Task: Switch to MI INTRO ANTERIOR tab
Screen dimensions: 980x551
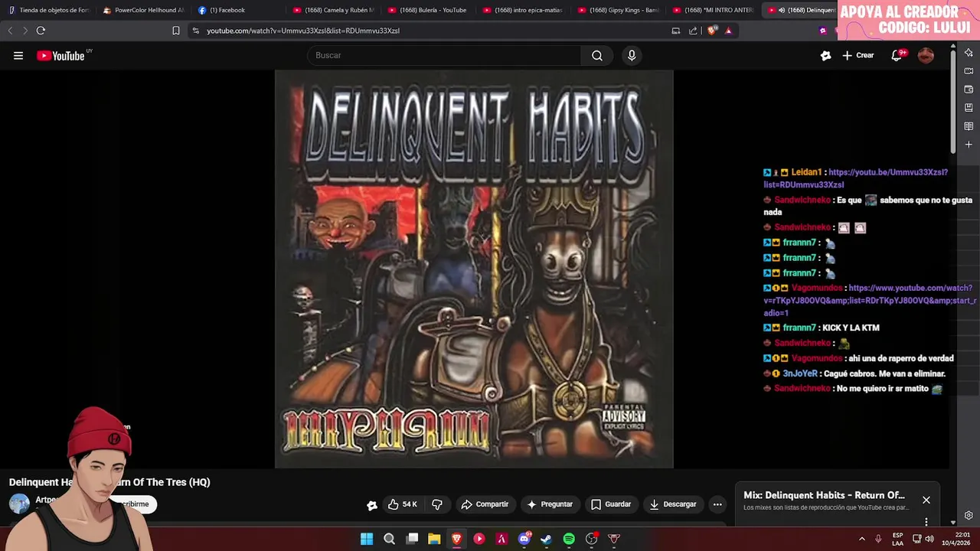Action: click(x=712, y=10)
